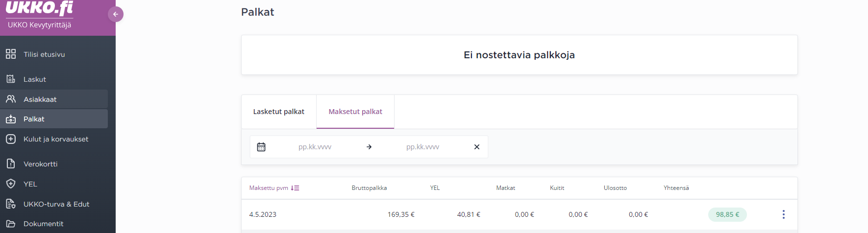The width and height of the screenshot is (868, 233).
Task: Click the start date pp.kk.vvvv field
Action: coord(315,147)
